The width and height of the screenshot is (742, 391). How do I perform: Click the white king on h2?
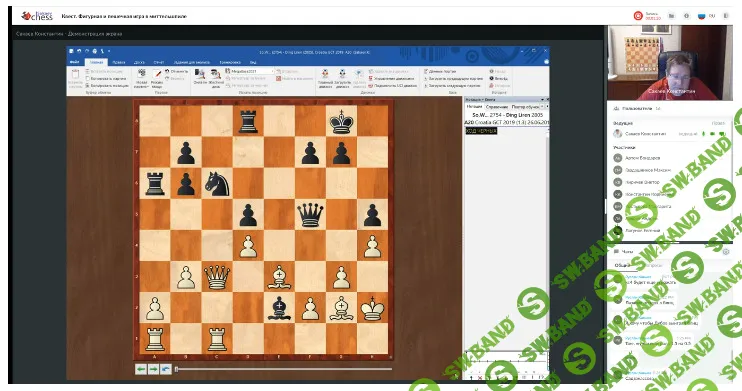coord(372,308)
